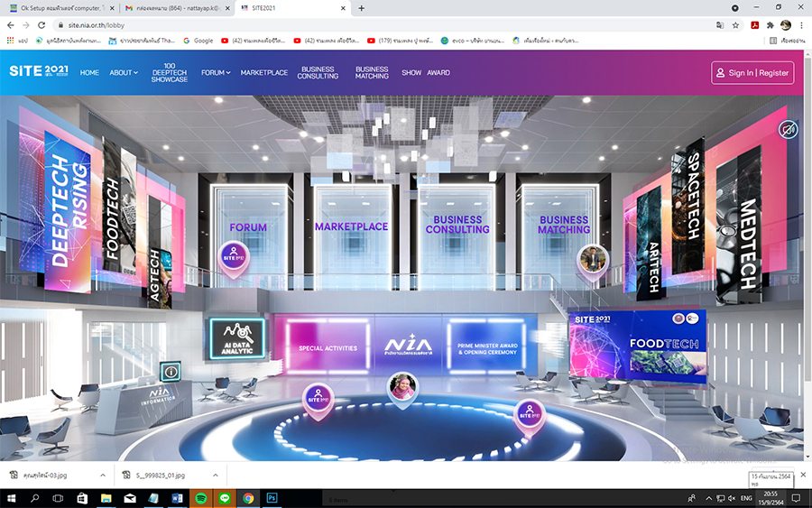812x508 pixels.
Task: Show hidden system tray icons
Action: 708,498
